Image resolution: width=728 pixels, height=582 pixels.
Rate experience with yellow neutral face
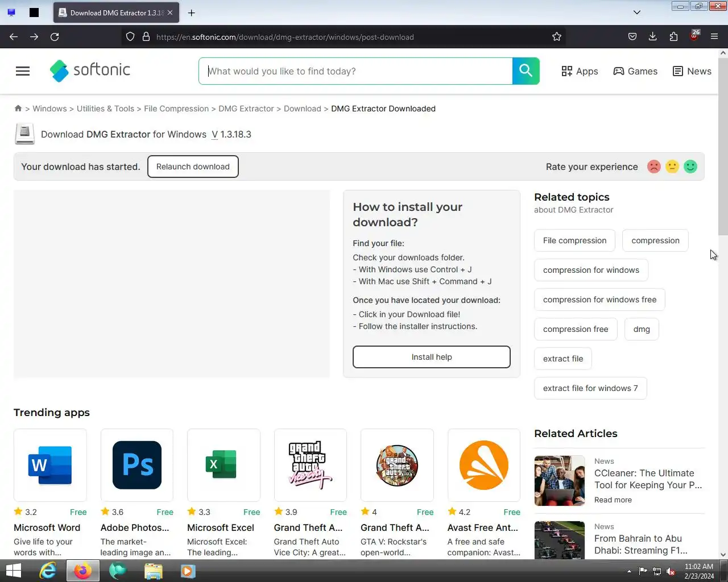click(672, 167)
